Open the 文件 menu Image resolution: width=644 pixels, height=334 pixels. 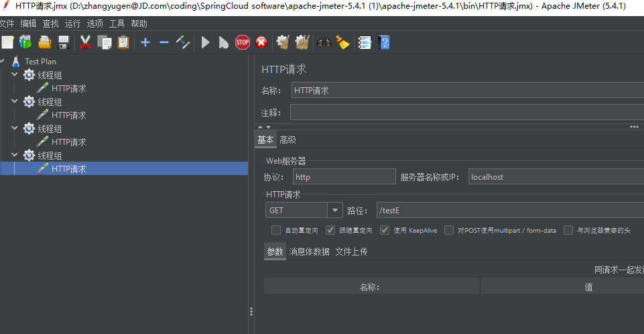tap(7, 23)
